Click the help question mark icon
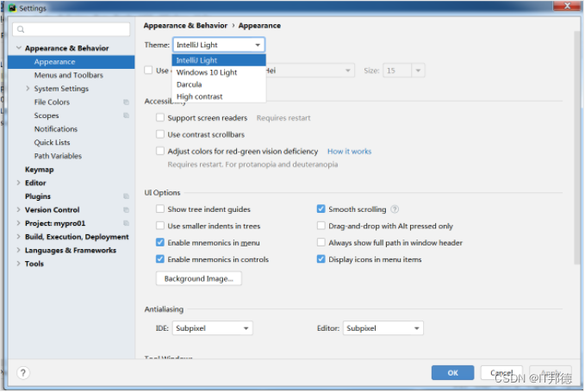 pos(23,373)
